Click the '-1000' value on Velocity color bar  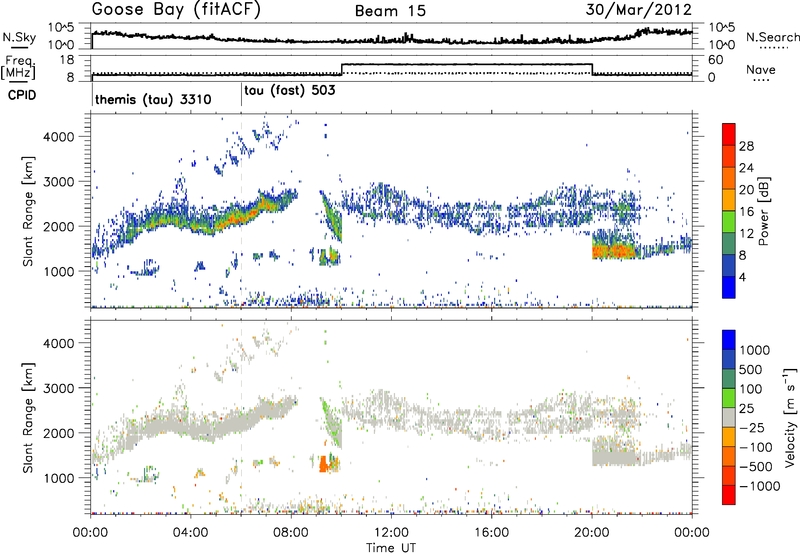click(x=760, y=486)
